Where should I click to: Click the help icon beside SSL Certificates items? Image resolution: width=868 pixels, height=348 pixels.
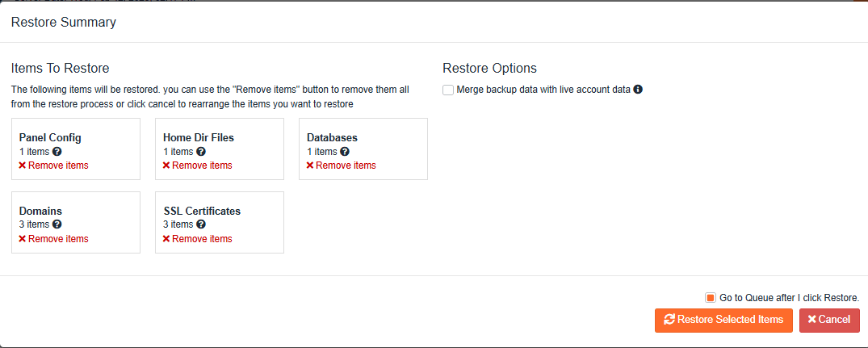pyautogui.click(x=201, y=224)
